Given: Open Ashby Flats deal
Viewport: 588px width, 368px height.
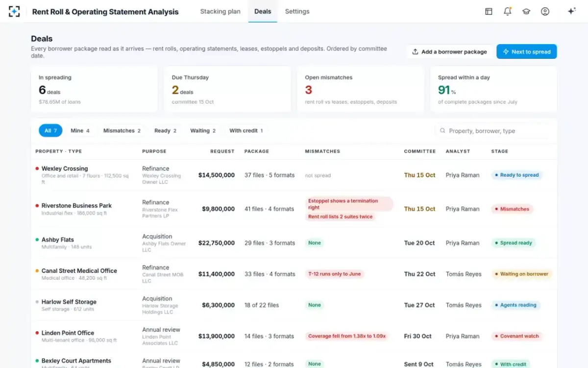Looking at the screenshot, I should pos(57,239).
